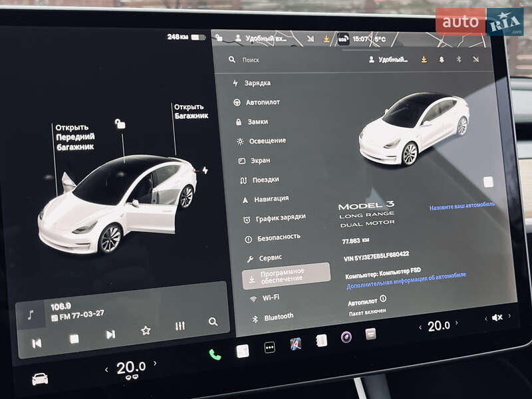
Task: Open the calendar notebook app icon
Action: [321, 340]
